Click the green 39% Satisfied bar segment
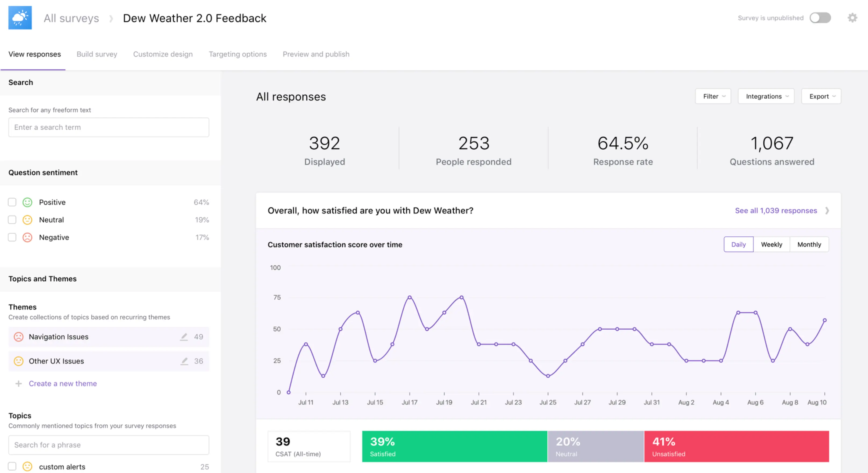Screen dimensions: 868x473 [454, 446]
